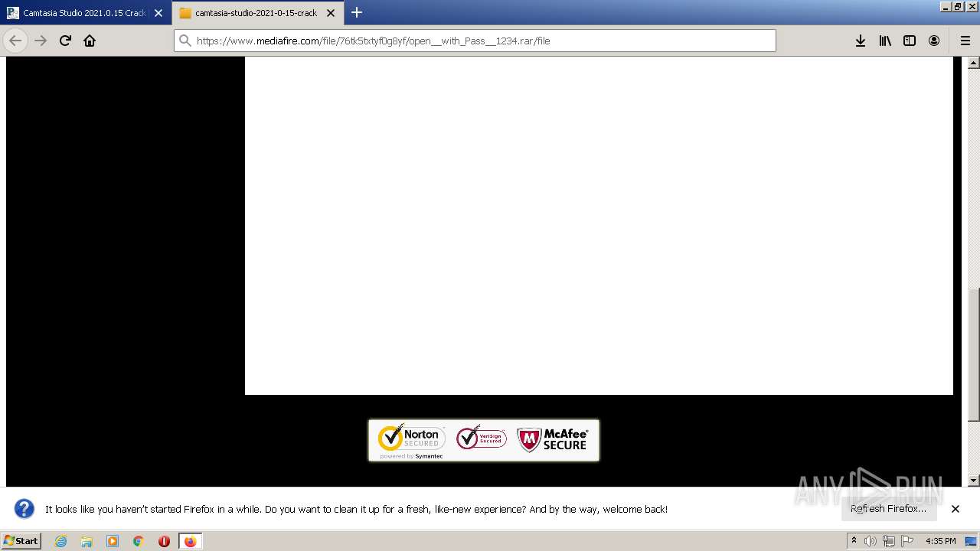
Task: Minimize the Firefox window
Action: (x=946, y=6)
